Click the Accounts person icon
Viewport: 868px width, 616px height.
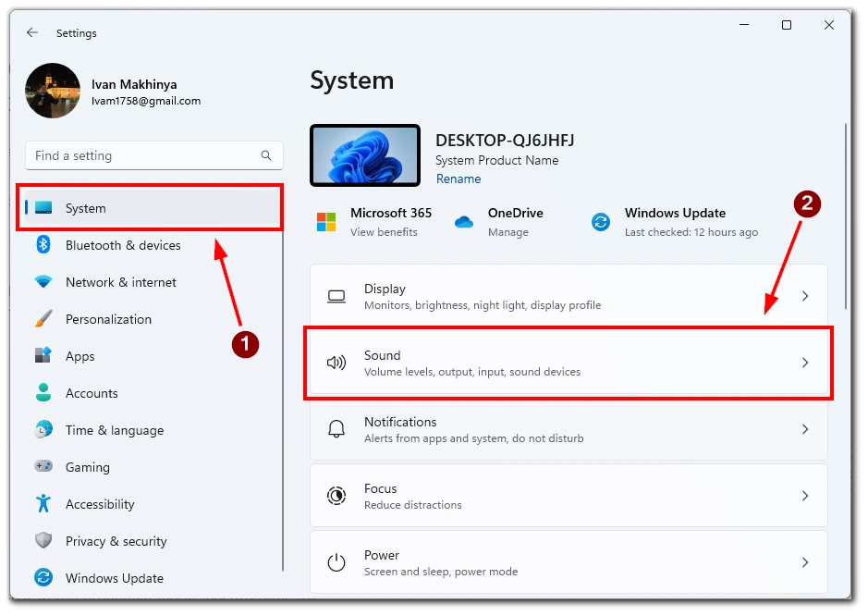click(x=43, y=392)
